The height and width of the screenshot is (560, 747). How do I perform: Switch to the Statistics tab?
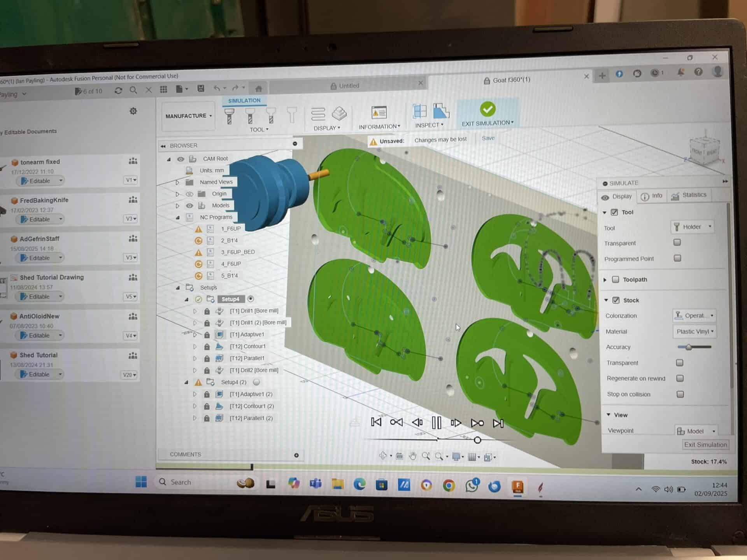[x=689, y=195]
